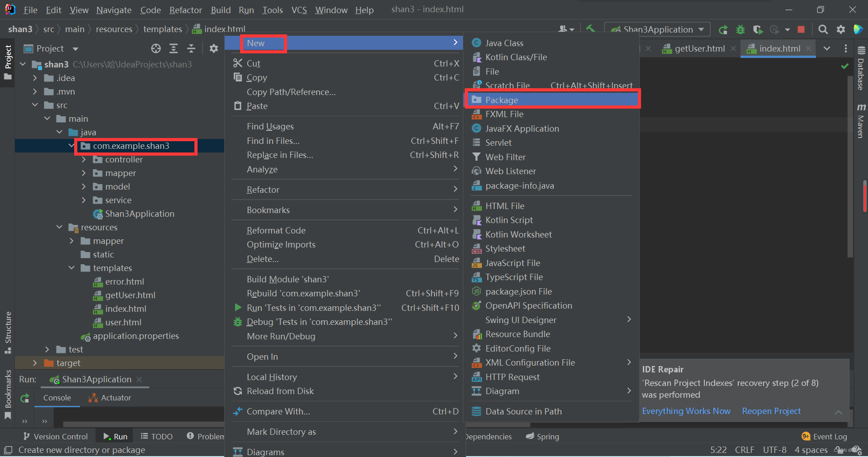Open the Event Log button
The width and height of the screenshot is (868, 457).
pos(825,436)
